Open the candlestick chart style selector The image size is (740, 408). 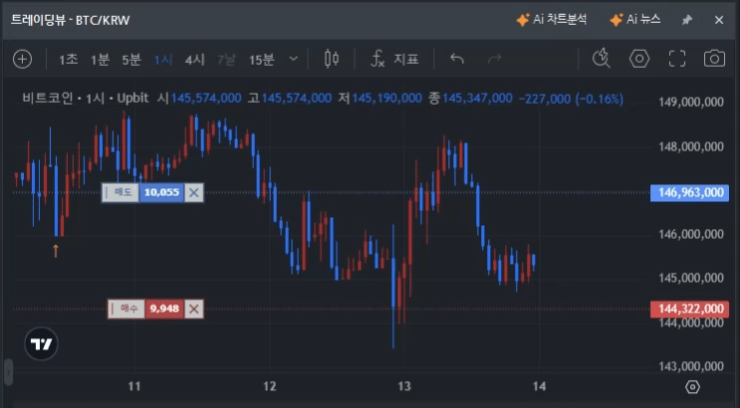332,59
